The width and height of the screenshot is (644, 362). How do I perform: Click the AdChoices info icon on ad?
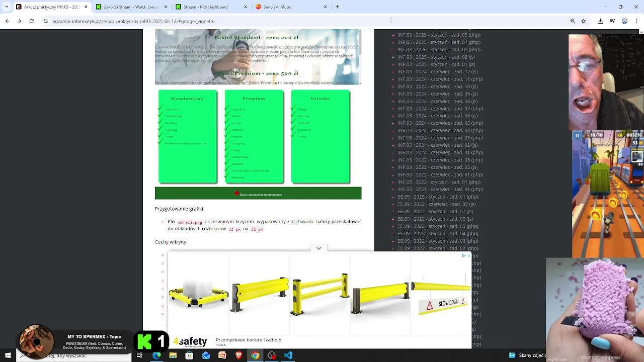pos(463,255)
